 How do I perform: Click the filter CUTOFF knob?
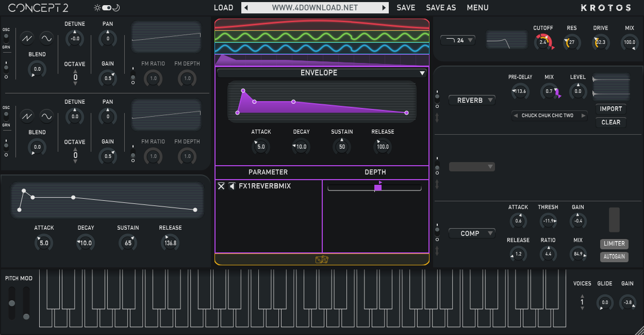[x=543, y=42]
